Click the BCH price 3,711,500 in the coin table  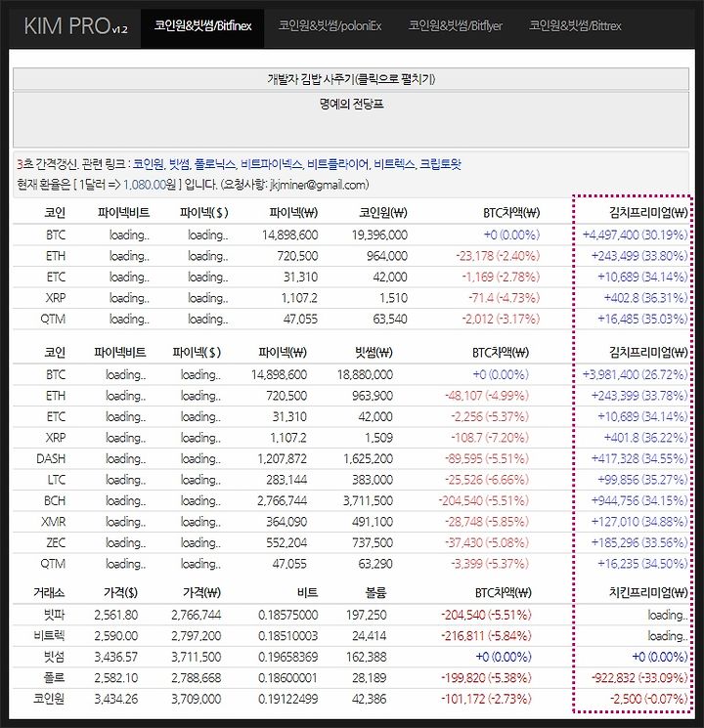coord(368,500)
